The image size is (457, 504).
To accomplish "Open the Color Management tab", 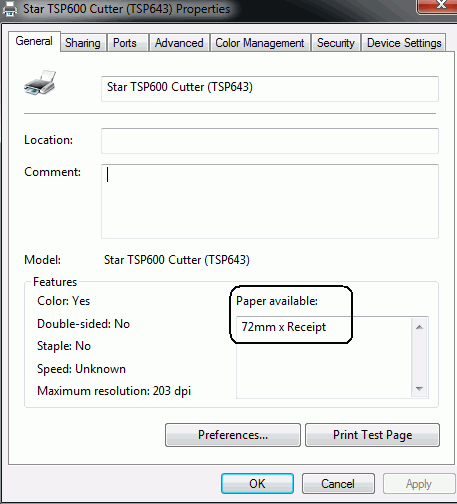I will 260,43.
